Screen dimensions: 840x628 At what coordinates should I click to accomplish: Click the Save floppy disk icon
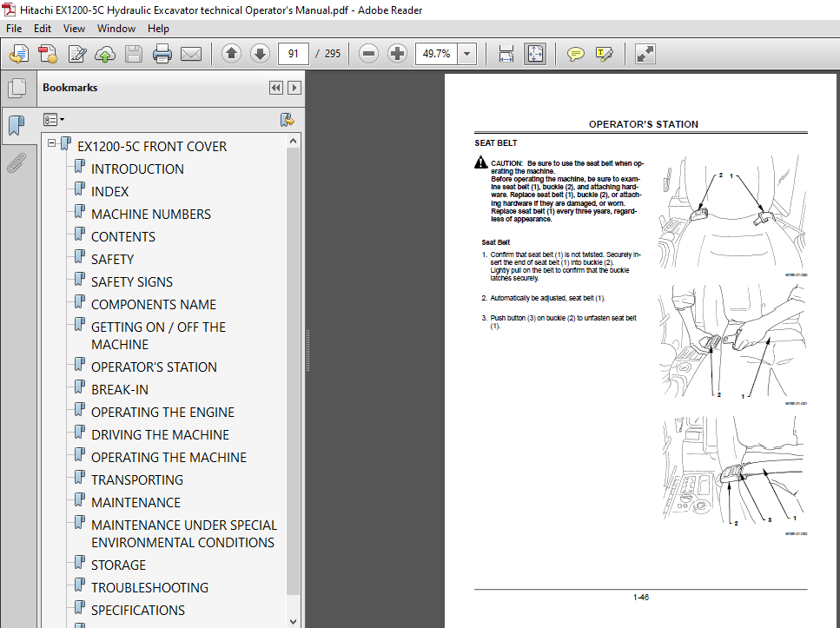tap(134, 54)
